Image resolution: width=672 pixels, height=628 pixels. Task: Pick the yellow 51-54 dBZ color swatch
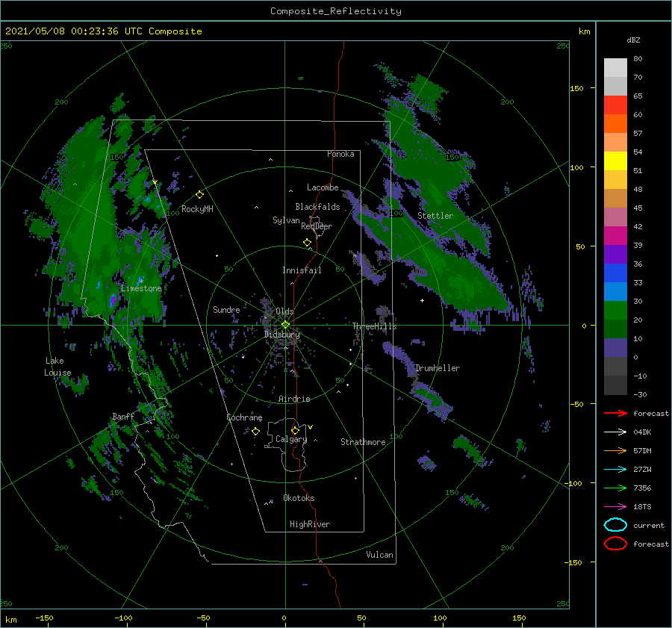point(615,161)
